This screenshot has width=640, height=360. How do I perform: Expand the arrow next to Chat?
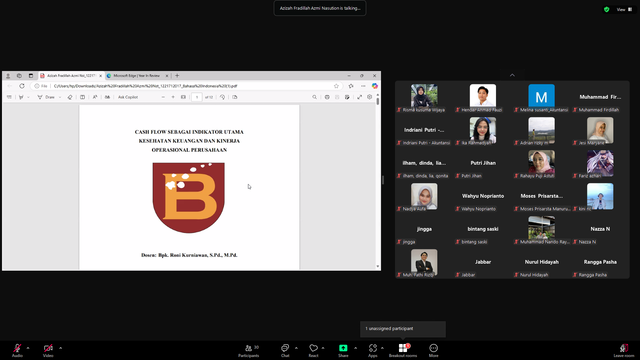click(296, 348)
